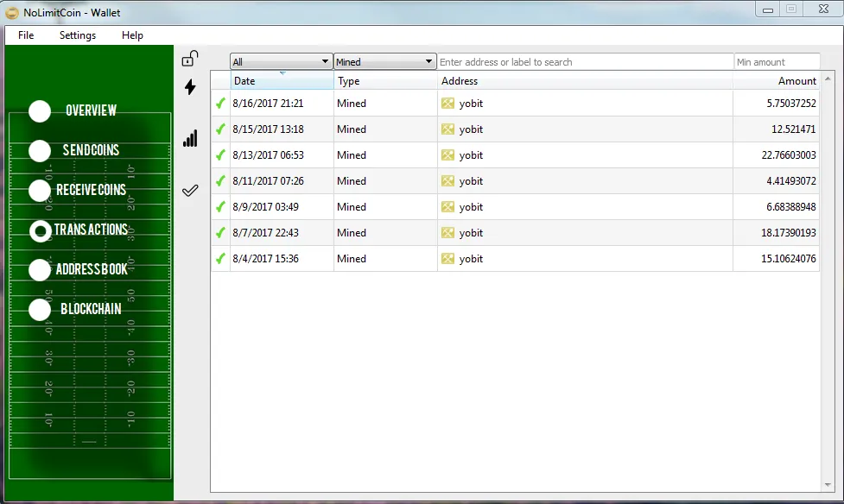
Task: Click confirmed checkmark for 8/13/2017 transaction
Action: [x=220, y=155]
